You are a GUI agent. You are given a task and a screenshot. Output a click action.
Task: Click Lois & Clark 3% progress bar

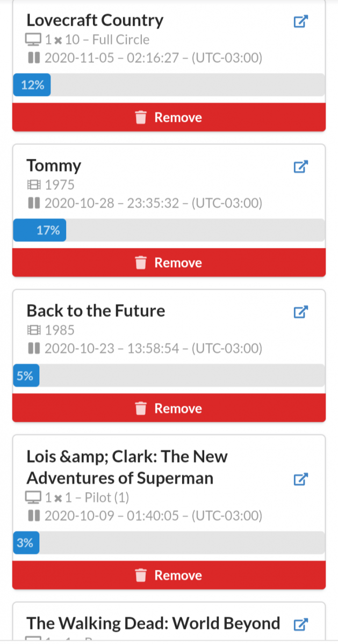click(x=169, y=543)
